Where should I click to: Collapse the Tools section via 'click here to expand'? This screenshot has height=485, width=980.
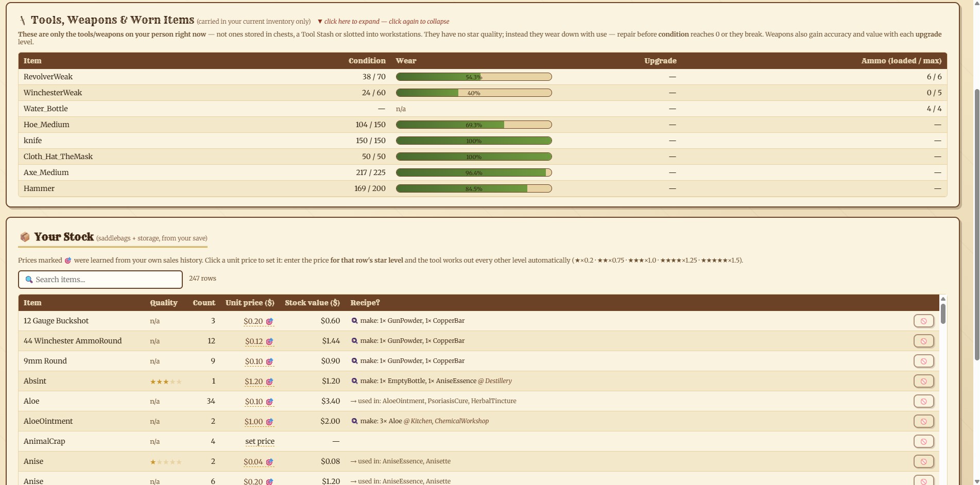click(383, 22)
